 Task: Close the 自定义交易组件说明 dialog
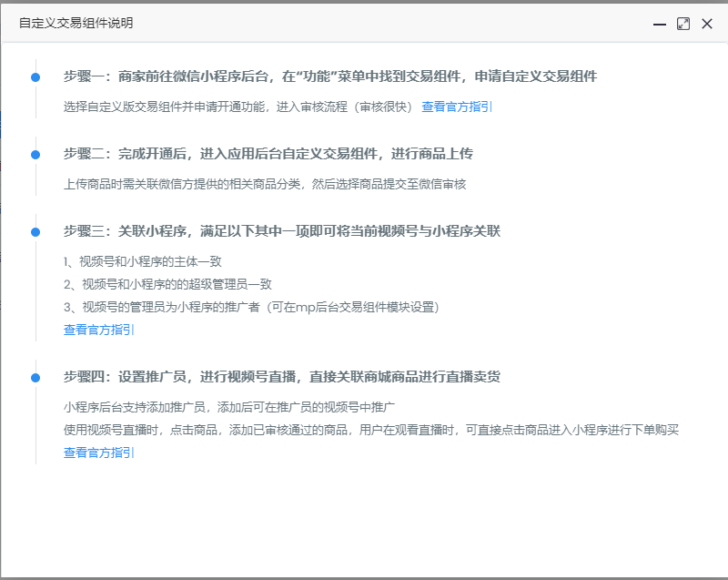coord(707,24)
